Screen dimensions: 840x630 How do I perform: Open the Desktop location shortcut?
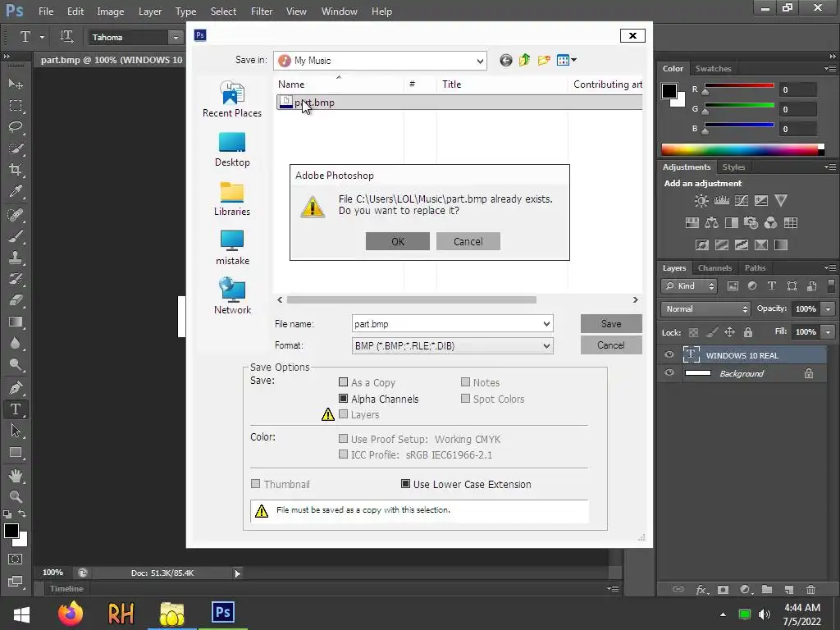point(232,149)
